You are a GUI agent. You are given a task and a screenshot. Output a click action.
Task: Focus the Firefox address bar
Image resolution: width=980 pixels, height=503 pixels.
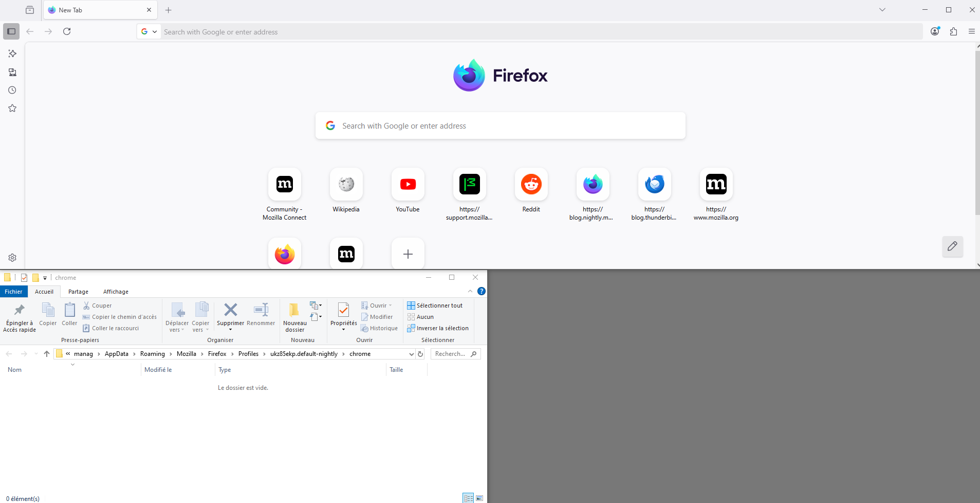point(542,32)
